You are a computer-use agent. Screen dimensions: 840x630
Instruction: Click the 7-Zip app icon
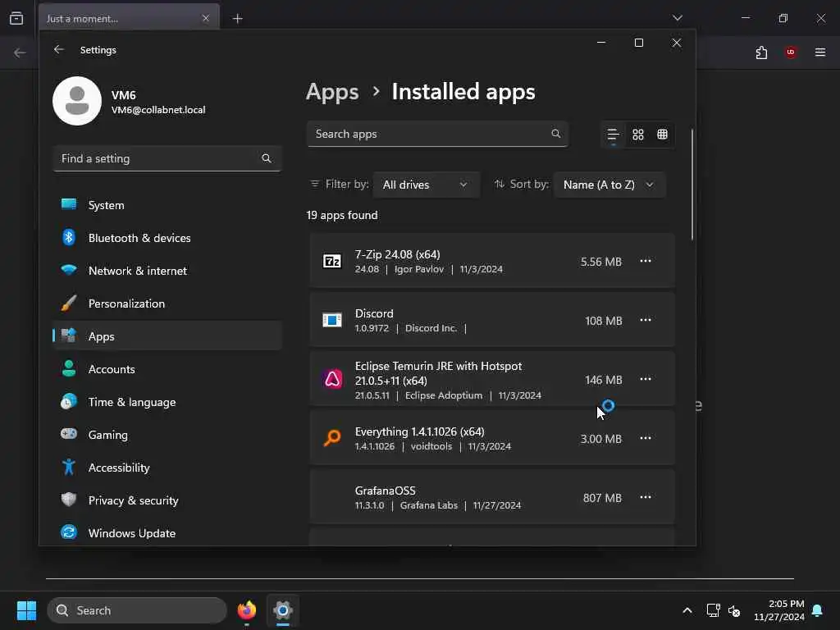pos(332,262)
